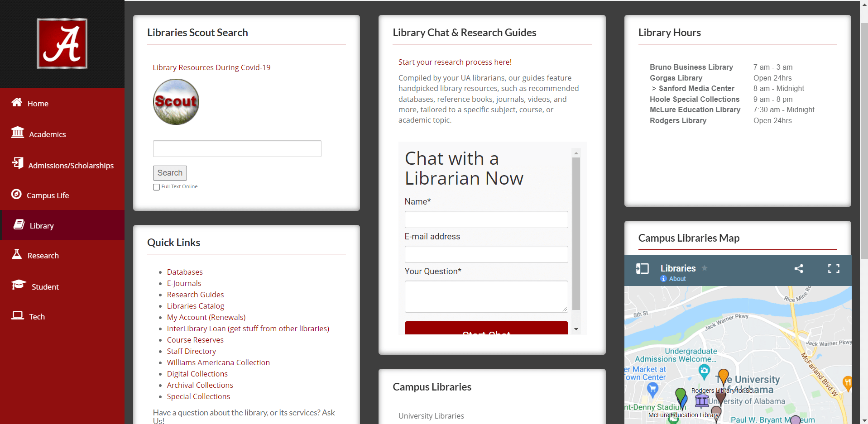
Task: Click the University of Alabama logo
Action: 62,43
